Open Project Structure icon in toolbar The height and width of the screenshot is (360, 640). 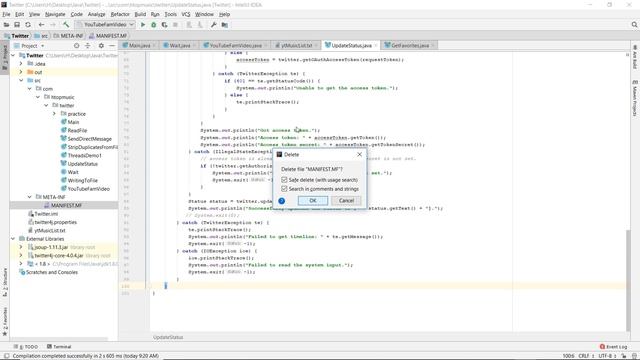point(224,25)
